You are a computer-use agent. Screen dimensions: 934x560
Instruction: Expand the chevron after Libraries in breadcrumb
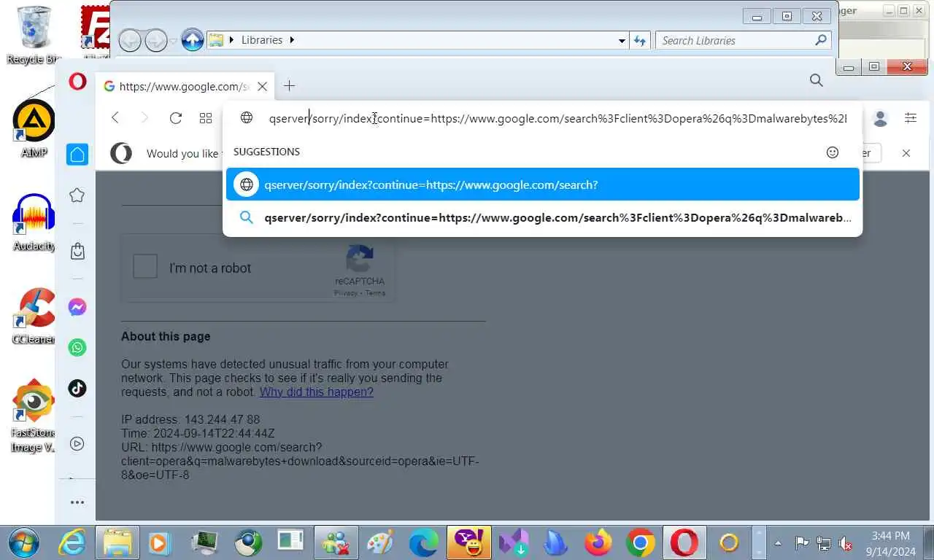coord(292,40)
